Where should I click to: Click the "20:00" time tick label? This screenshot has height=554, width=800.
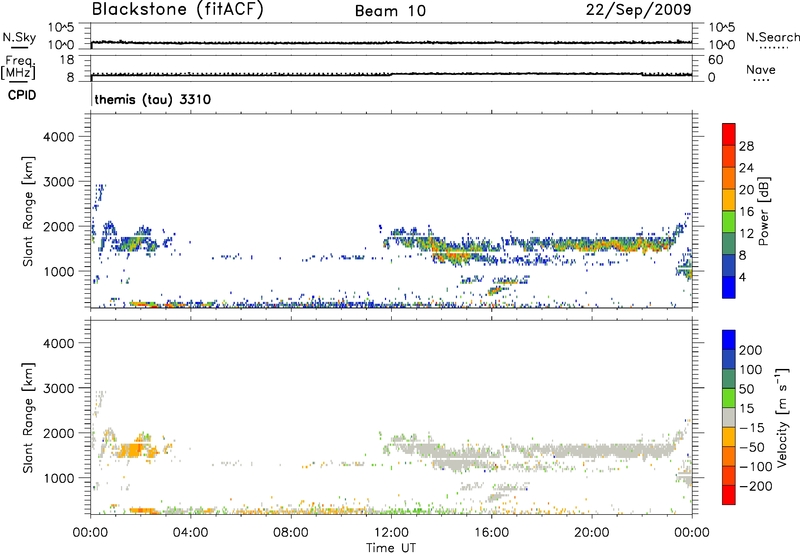click(x=591, y=532)
